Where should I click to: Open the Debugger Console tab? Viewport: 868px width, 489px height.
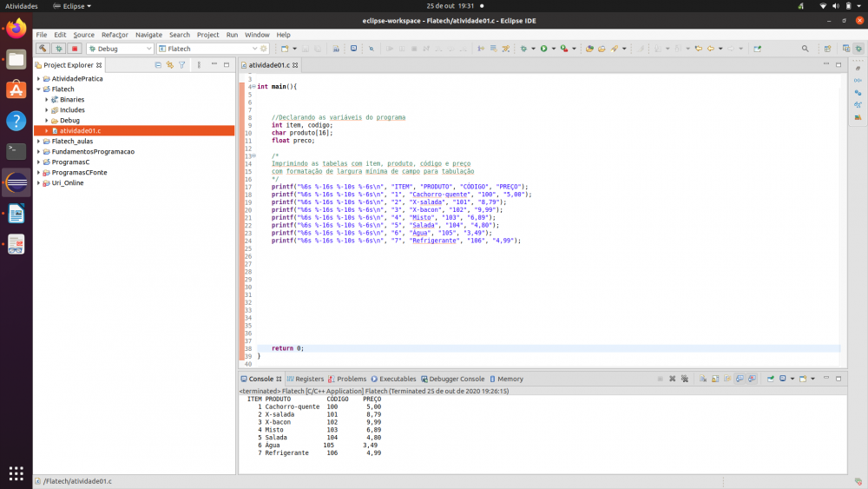click(x=457, y=379)
